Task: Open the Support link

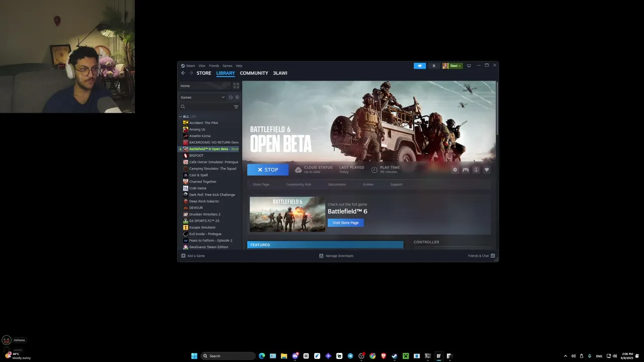Action: tap(396, 185)
